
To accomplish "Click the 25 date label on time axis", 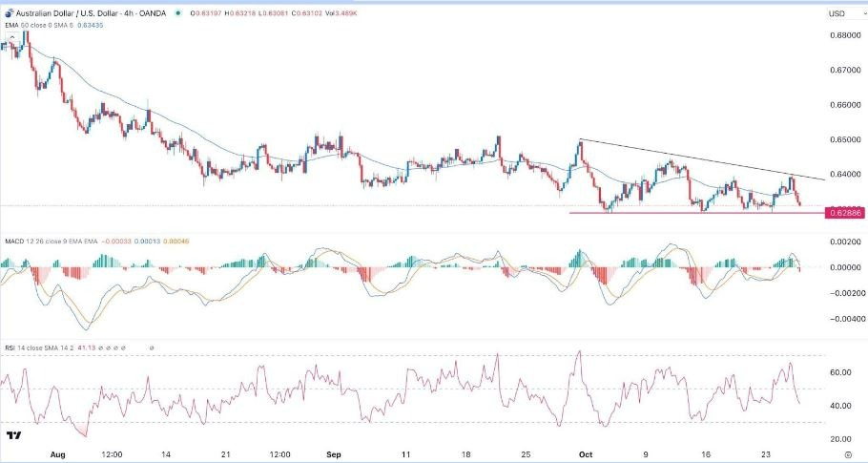I will click(x=526, y=454).
